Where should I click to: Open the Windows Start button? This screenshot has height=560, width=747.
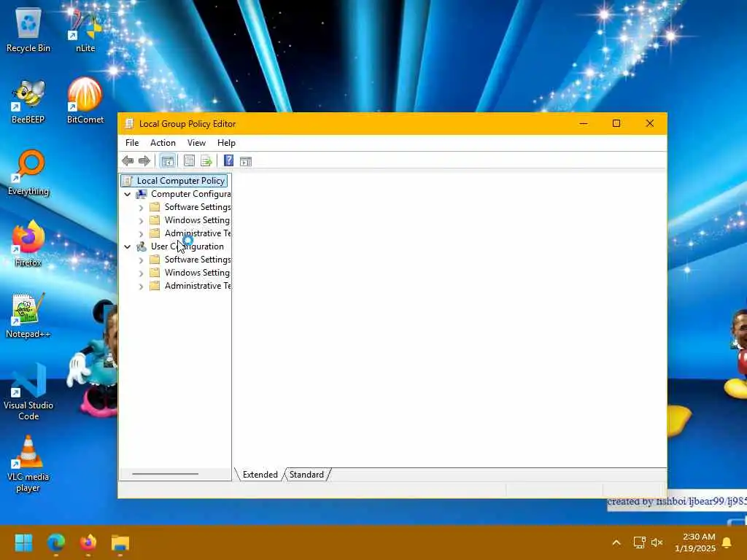[24, 542]
